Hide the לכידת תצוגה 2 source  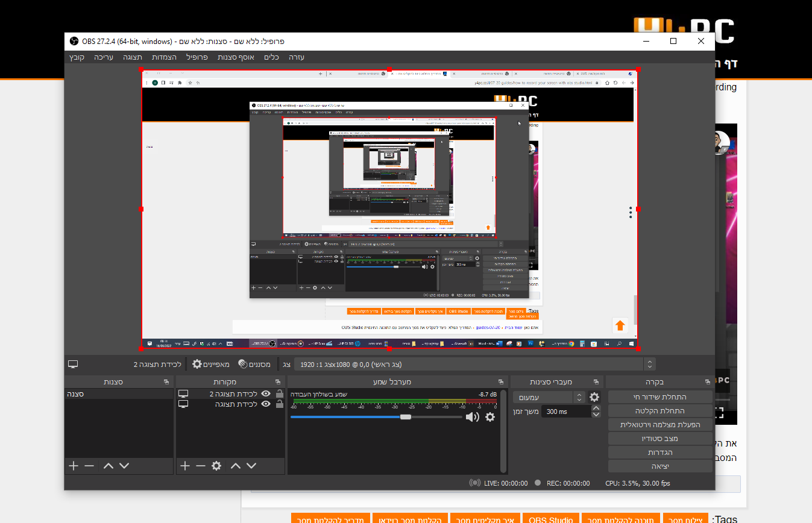click(265, 394)
